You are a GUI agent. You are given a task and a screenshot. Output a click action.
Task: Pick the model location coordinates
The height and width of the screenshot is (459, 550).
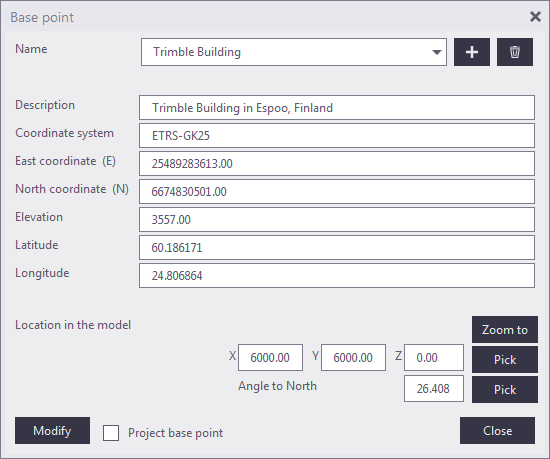505,359
